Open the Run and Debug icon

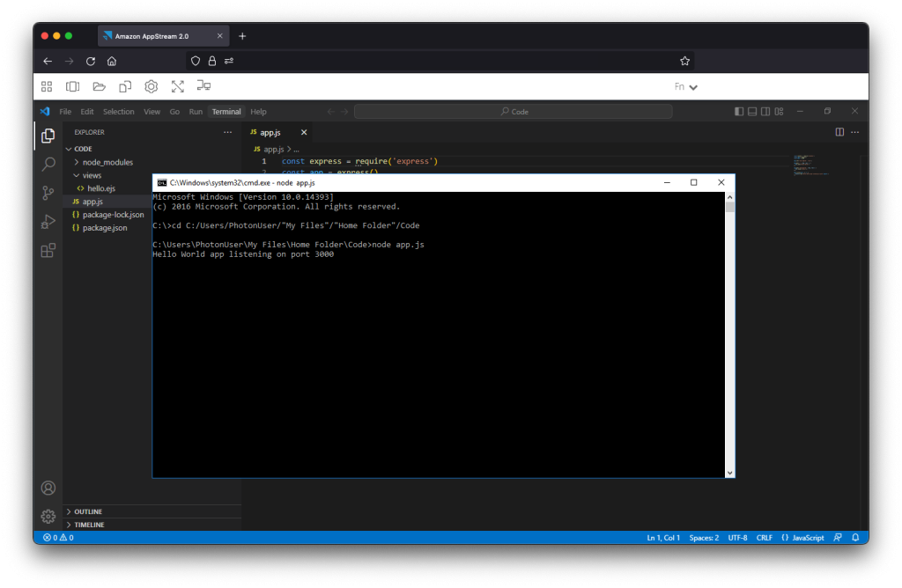[x=48, y=221]
